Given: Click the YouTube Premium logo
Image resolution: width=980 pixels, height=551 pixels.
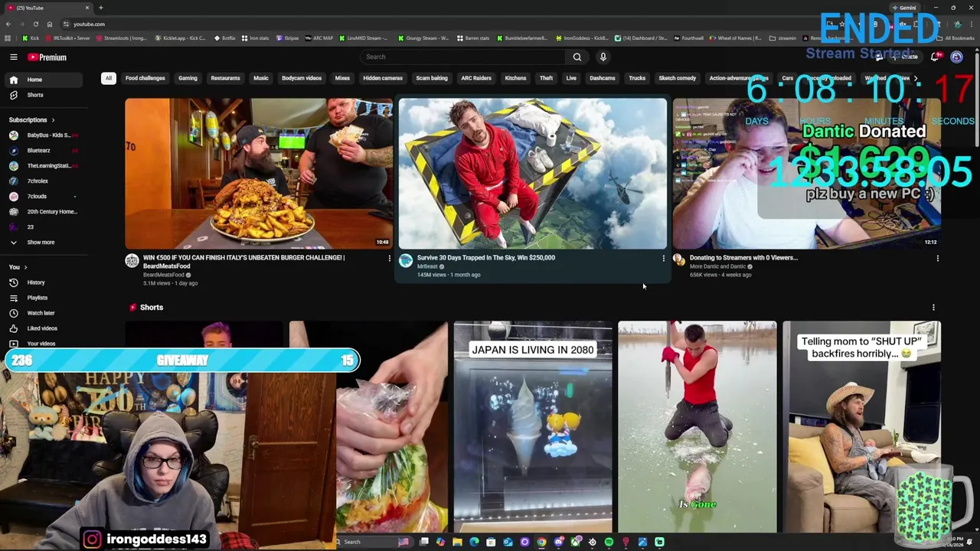Looking at the screenshot, I should point(47,57).
